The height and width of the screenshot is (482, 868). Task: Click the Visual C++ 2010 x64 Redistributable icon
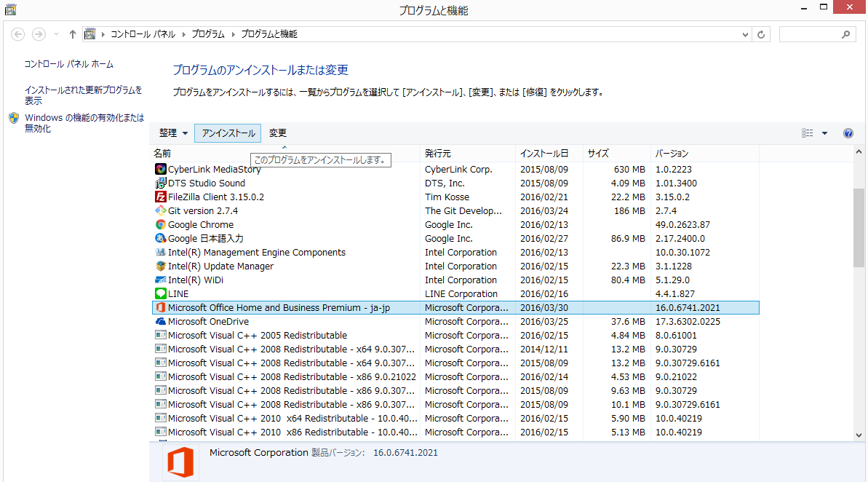[x=161, y=418]
